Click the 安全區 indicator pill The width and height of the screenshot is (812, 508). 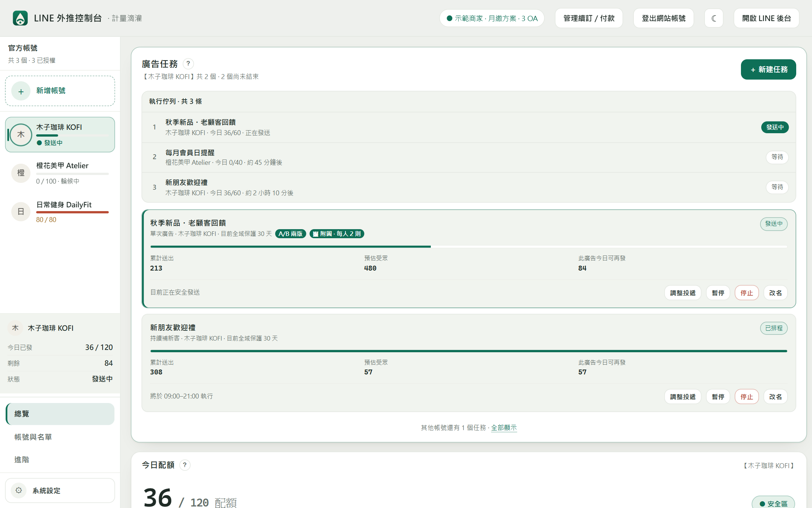click(773, 503)
